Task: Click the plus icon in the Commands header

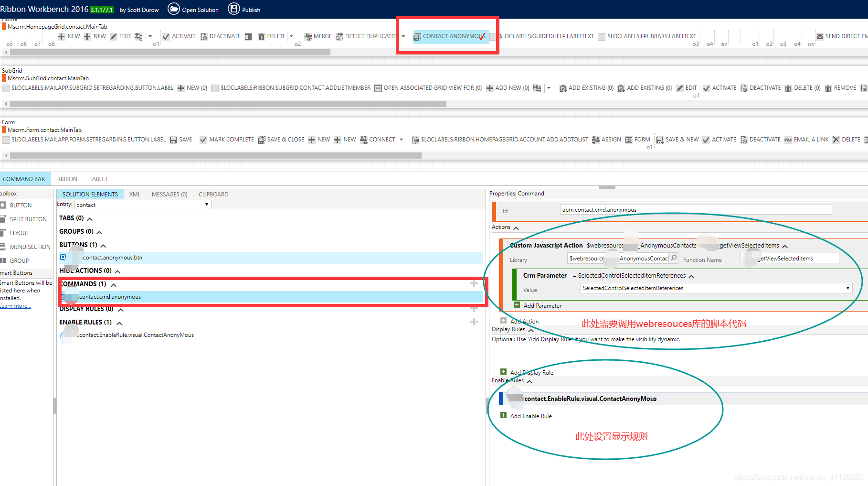Action: click(474, 284)
